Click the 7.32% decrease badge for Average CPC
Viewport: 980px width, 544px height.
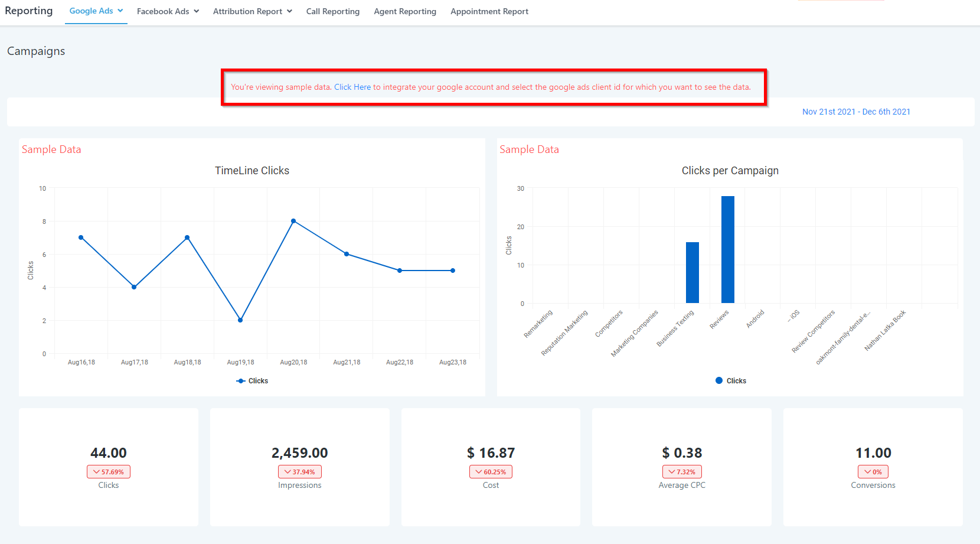coord(682,472)
